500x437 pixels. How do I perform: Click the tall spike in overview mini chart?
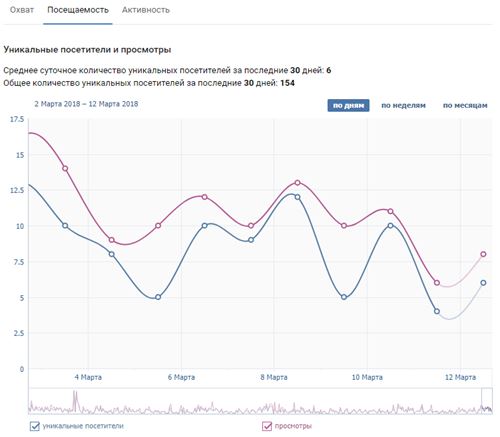75,401
